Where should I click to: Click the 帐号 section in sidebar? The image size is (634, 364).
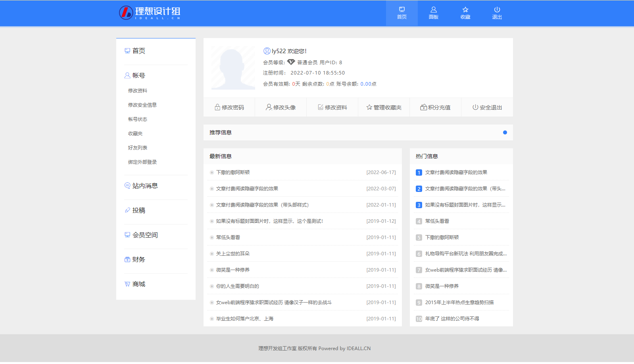tap(135, 75)
